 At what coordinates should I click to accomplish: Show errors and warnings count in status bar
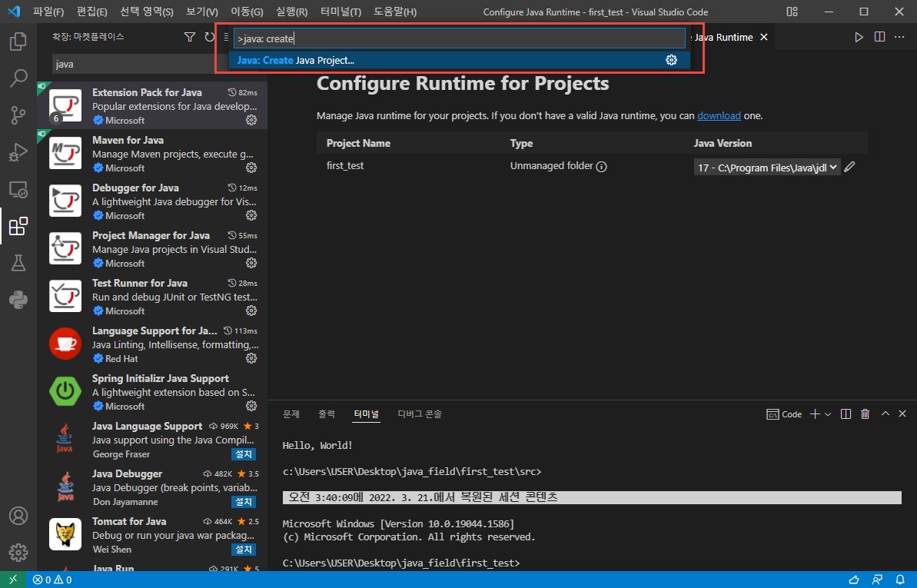click(52, 580)
